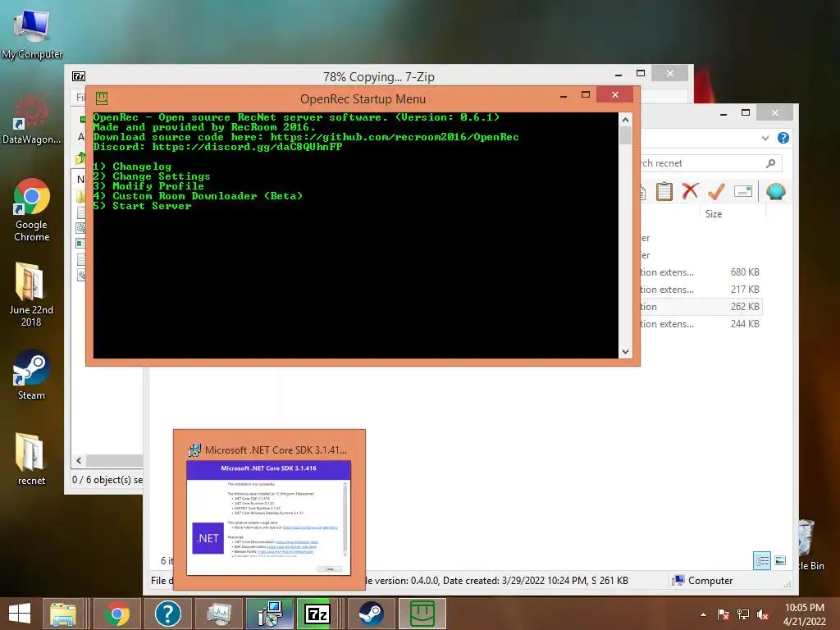Click the OpenRec console scroll-up arrow
The width and height of the screenshot is (840, 630).
pyautogui.click(x=625, y=120)
